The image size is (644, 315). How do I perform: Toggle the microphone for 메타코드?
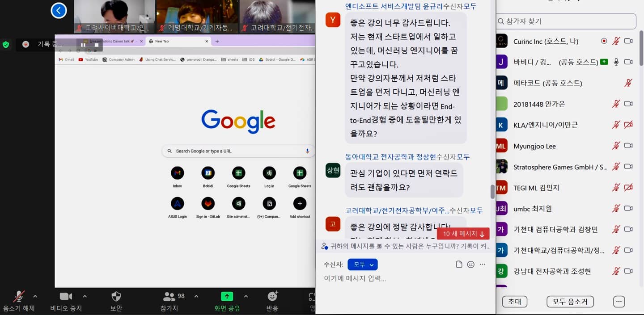point(628,83)
